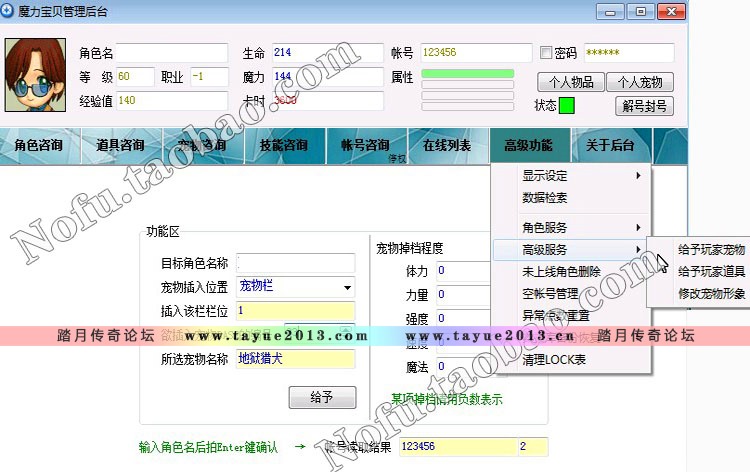Click green text 某项掉档请用负数表示
The width and height of the screenshot is (750, 472).
447,399
